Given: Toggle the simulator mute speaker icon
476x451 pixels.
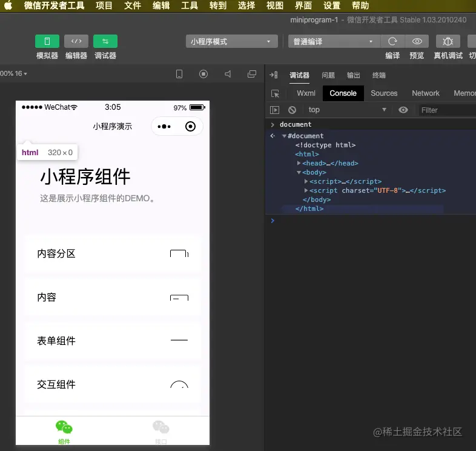Looking at the screenshot, I should [x=228, y=74].
